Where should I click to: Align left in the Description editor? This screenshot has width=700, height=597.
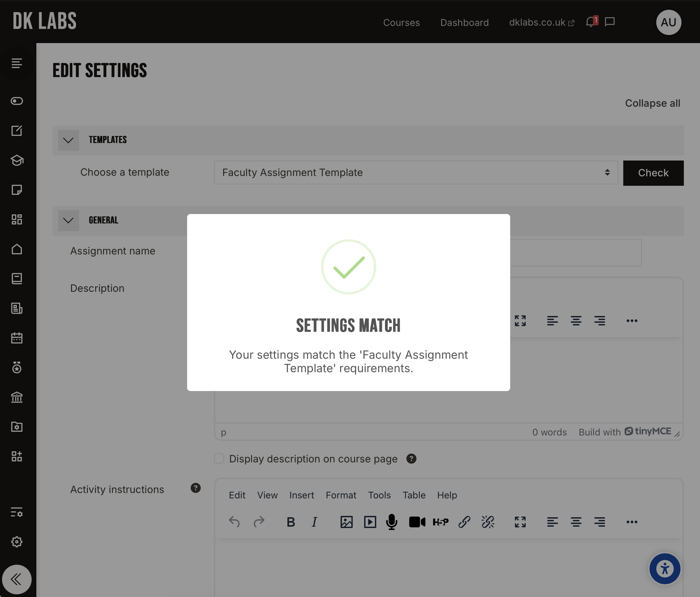point(552,321)
